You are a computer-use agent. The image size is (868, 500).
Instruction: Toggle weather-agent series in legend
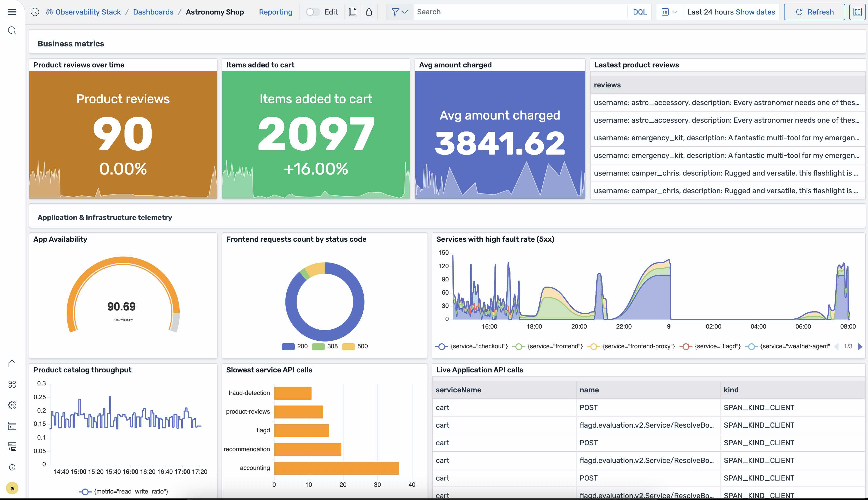point(788,346)
